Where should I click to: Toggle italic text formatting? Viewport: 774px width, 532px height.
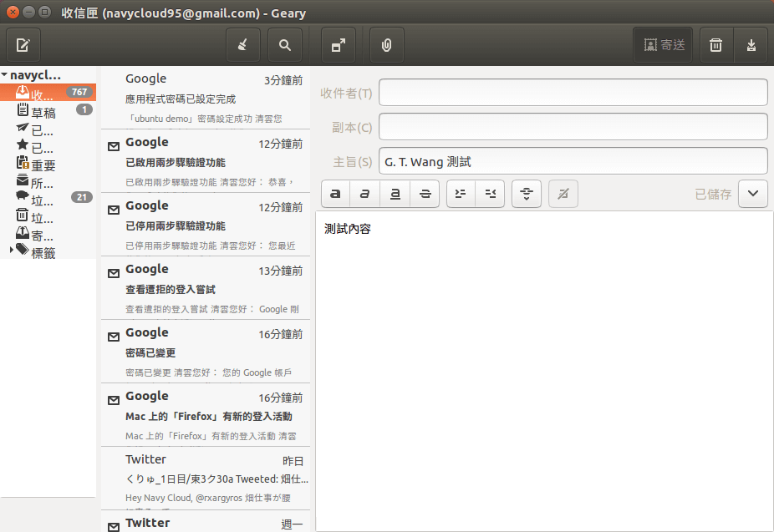pyautogui.click(x=365, y=194)
